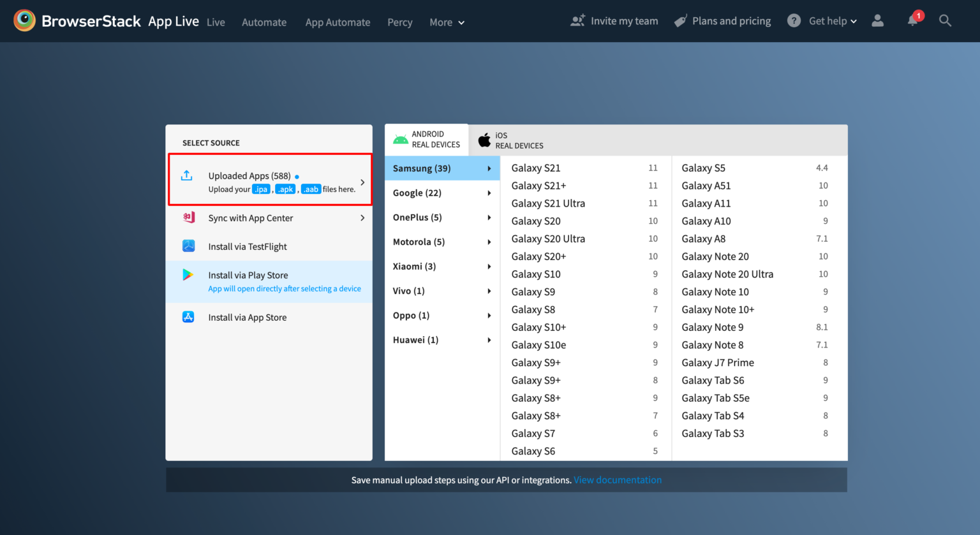980x535 pixels.
Task: Select the Automate menu item
Action: click(x=264, y=22)
